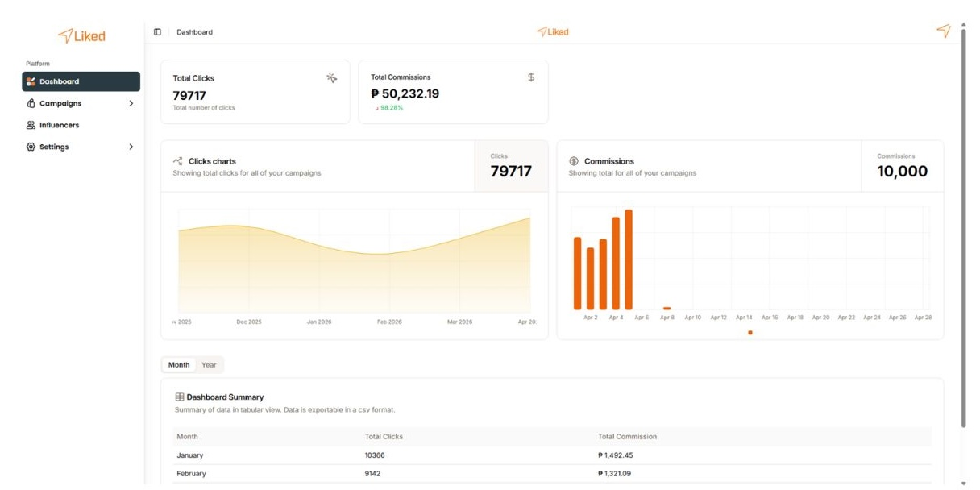Click the Total Commission column header
The height and width of the screenshot is (490, 980).
coord(627,437)
